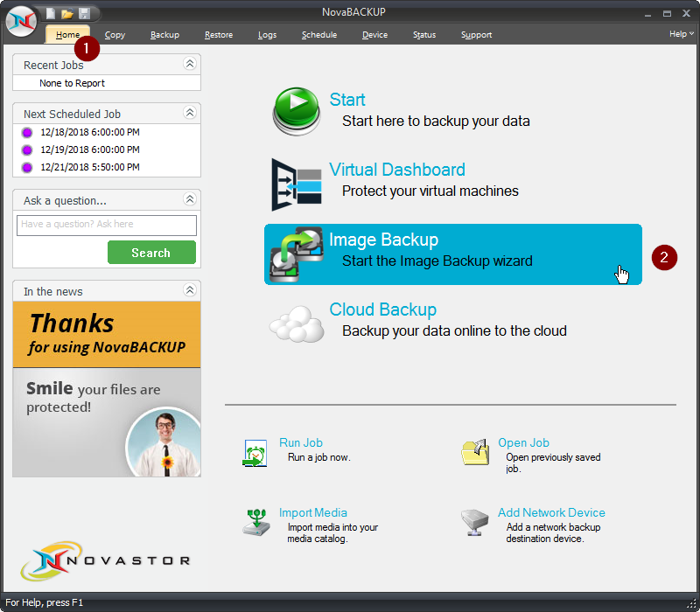The image size is (700, 612).
Task: Open the Restore tab
Action: pyautogui.click(x=219, y=35)
